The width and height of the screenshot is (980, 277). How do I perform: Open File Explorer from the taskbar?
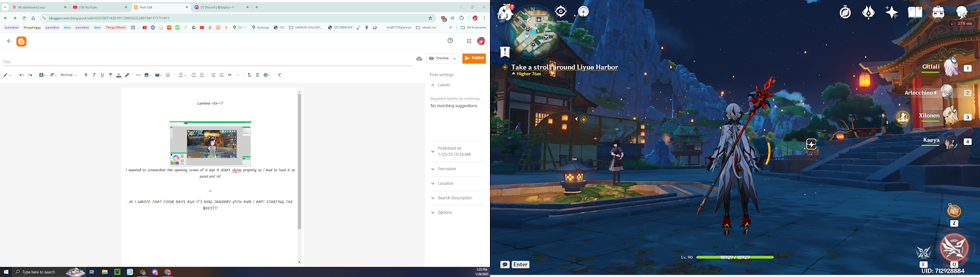[x=105, y=272]
